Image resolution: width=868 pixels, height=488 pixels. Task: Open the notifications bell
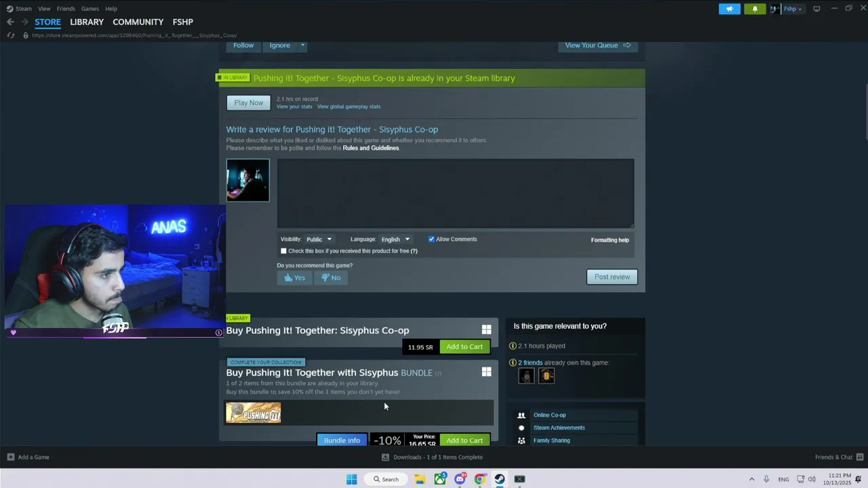click(x=755, y=9)
